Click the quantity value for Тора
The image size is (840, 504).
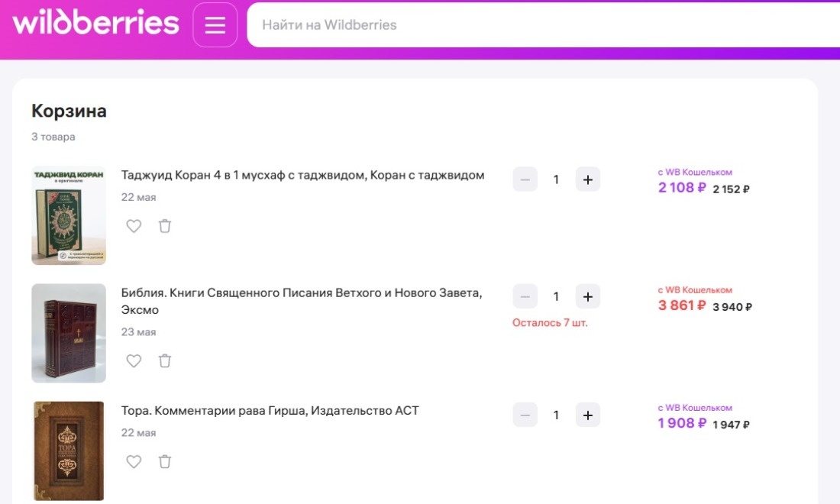click(x=556, y=415)
